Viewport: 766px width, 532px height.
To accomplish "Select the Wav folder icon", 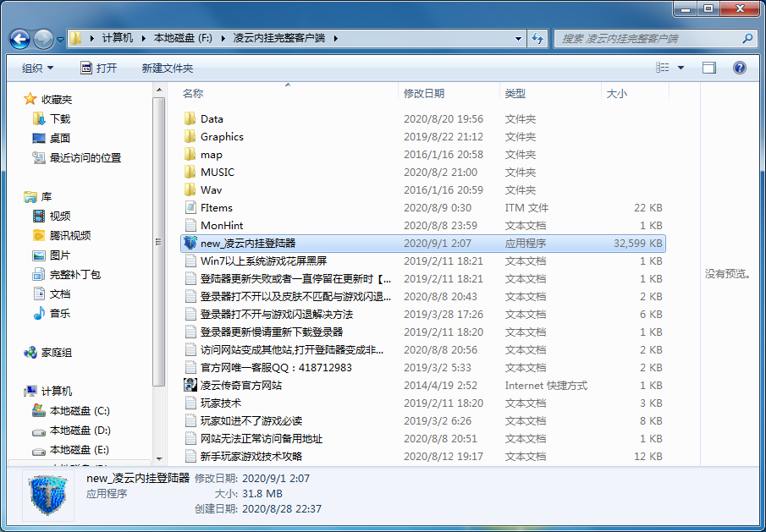I will coord(190,189).
